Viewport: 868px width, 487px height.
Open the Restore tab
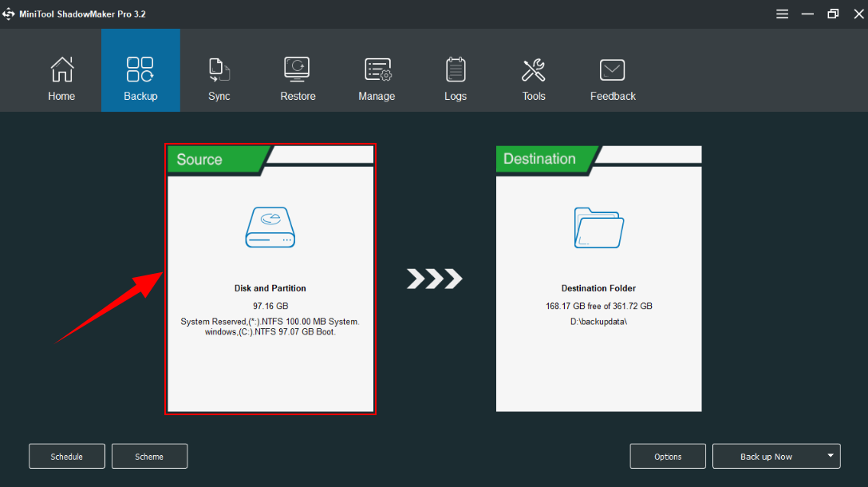[298, 70]
